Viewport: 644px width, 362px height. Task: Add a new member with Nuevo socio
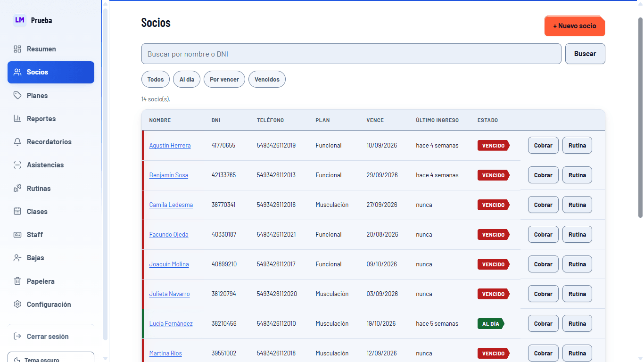(575, 26)
